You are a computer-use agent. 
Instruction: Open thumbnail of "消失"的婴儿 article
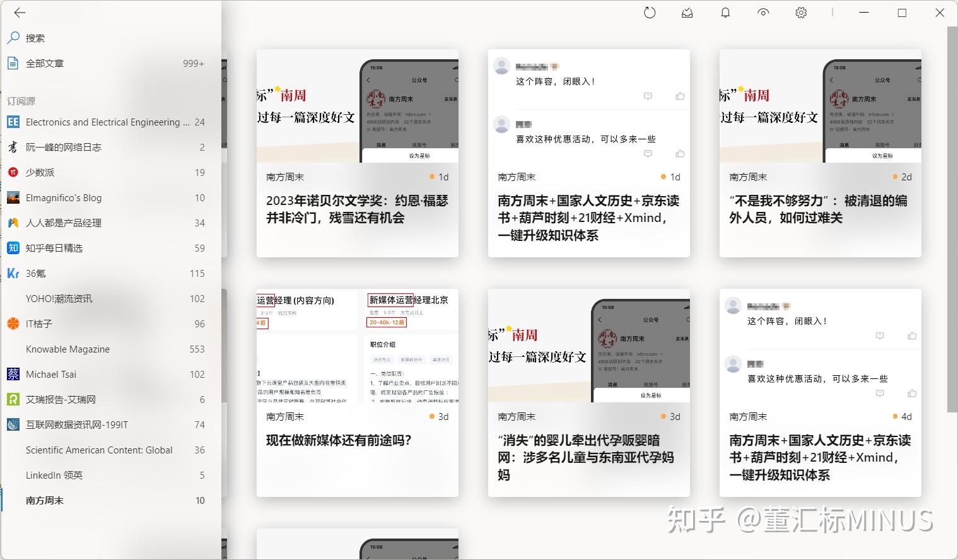tap(589, 346)
